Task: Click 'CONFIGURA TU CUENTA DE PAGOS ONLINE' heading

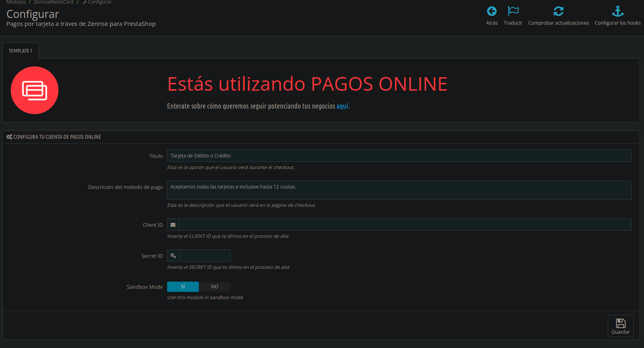Action: tap(57, 137)
